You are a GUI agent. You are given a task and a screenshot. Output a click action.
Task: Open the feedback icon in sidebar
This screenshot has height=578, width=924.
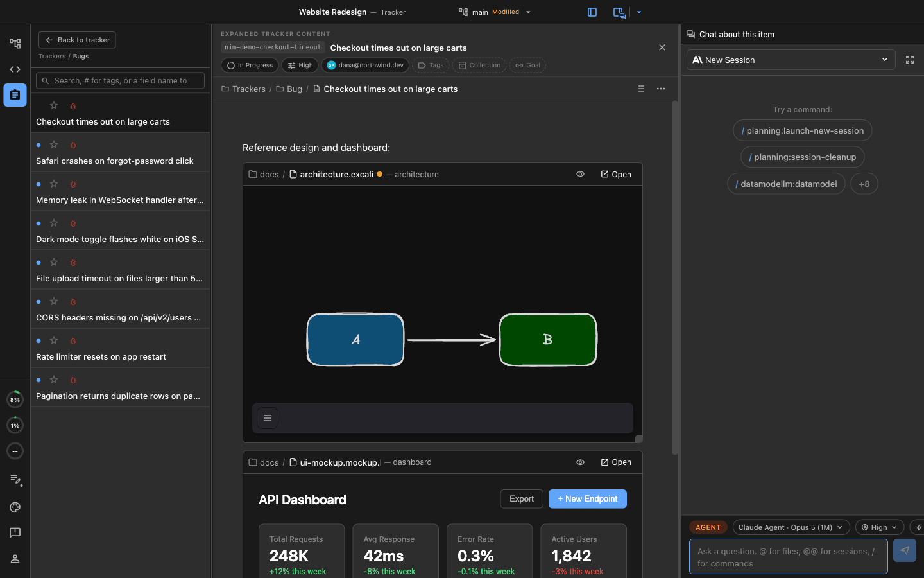click(15, 533)
